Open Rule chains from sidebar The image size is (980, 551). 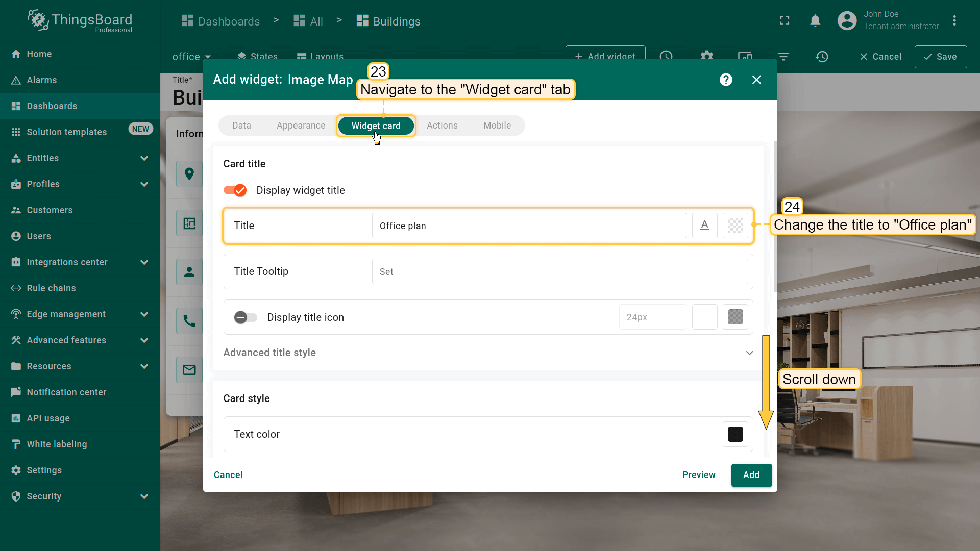pos(51,288)
